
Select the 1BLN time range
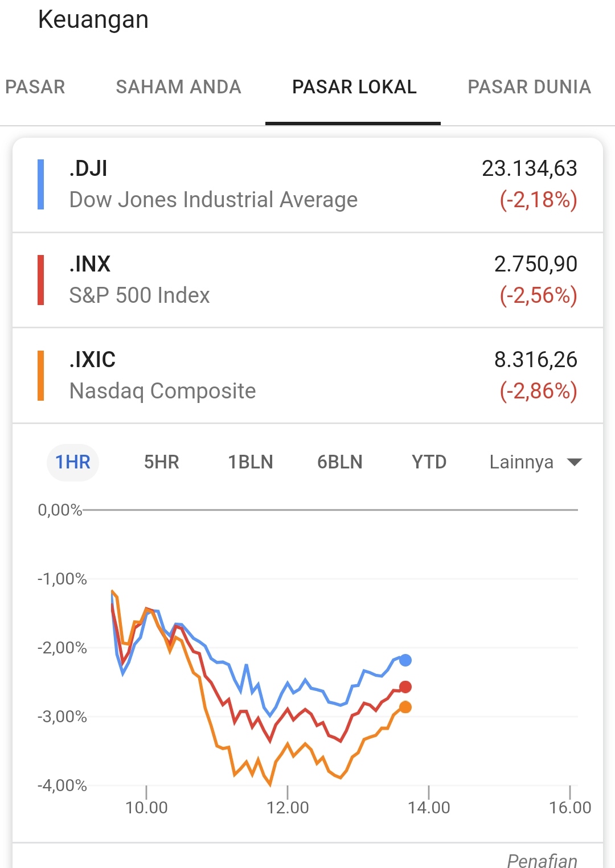251,462
